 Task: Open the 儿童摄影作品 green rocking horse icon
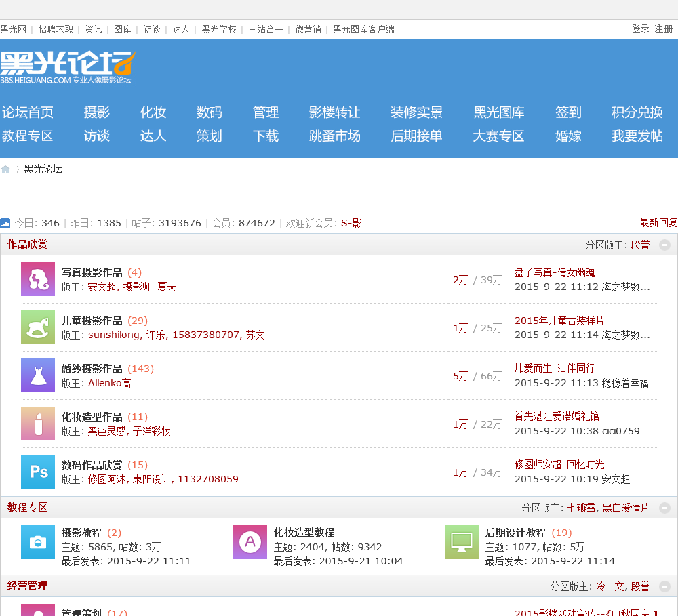(38, 327)
